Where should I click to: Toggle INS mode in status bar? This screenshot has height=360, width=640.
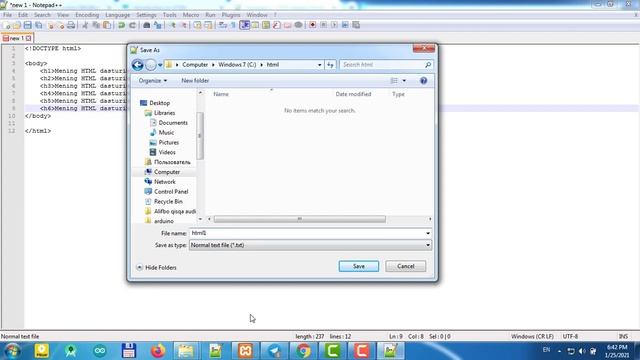point(623,336)
